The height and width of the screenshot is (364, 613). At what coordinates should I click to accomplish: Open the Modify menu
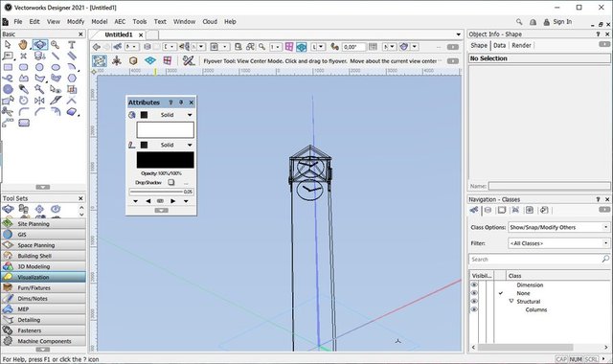pyautogui.click(x=76, y=21)
